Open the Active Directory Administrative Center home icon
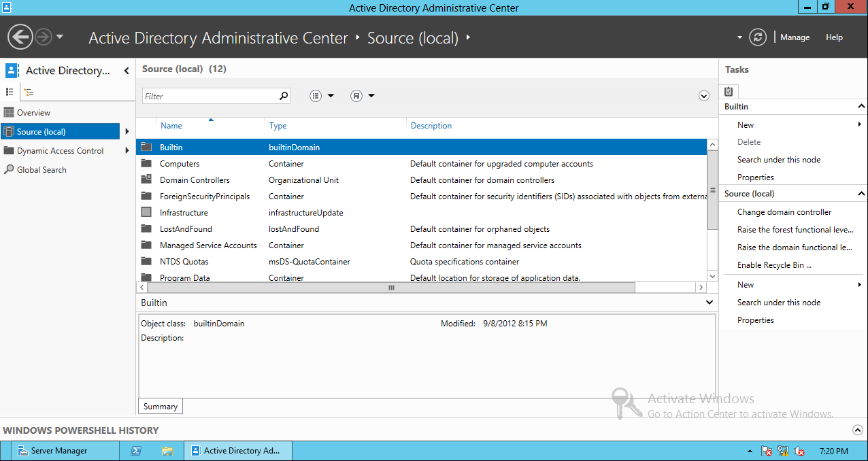 pos(11,70)
